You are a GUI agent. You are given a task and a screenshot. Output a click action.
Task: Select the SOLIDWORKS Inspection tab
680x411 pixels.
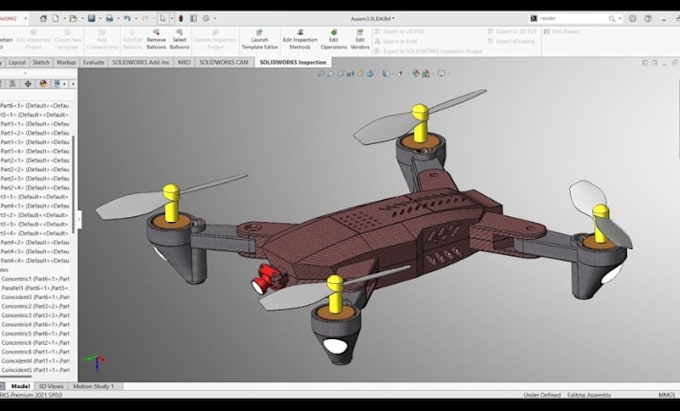pos(293,62)
